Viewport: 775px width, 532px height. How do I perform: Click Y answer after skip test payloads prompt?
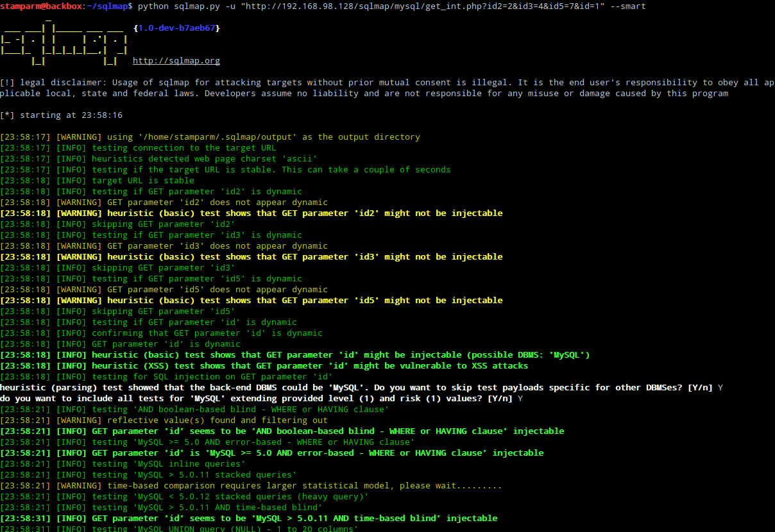click(720, 388)
